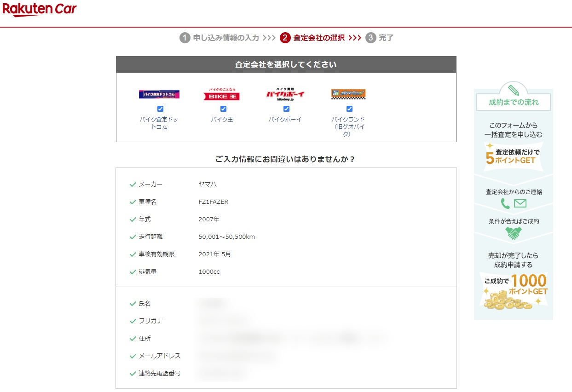Click the 査定会社からのご連絡 sidebar text

coord(514,192)
